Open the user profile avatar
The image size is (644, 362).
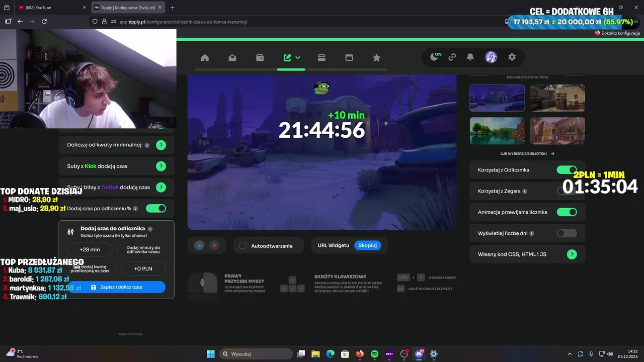[491, 57]
